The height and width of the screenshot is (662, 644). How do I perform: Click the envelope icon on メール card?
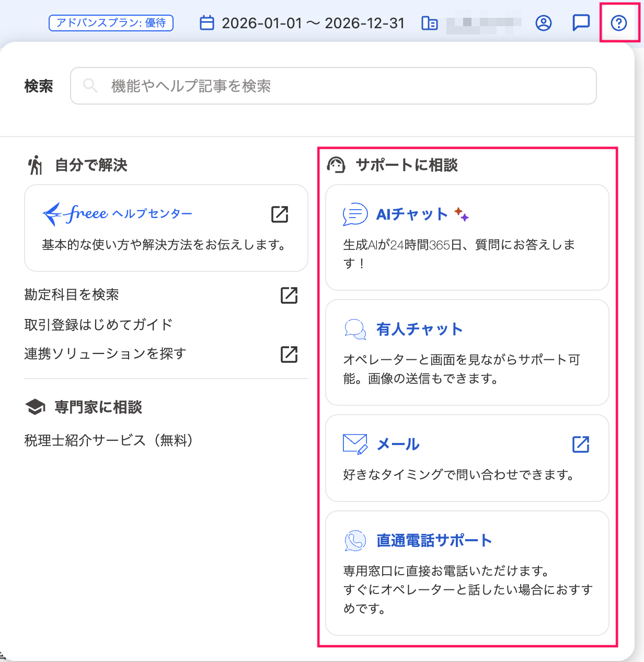click(355, 444)
